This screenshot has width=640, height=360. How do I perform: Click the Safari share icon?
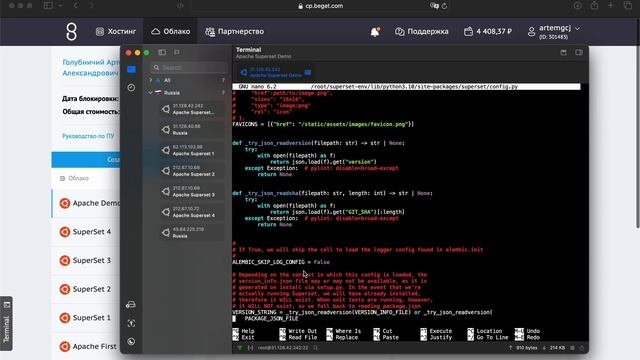[594, 6]
